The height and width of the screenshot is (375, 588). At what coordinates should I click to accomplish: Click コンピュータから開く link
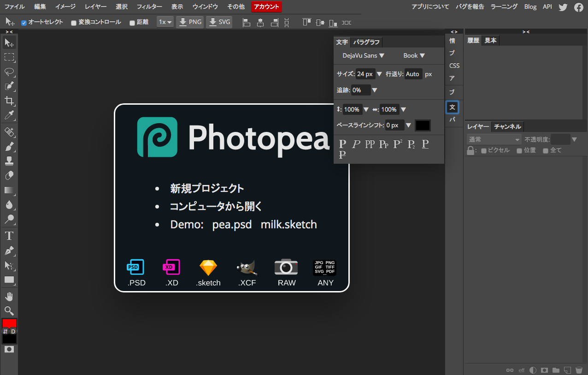[216, 206]
